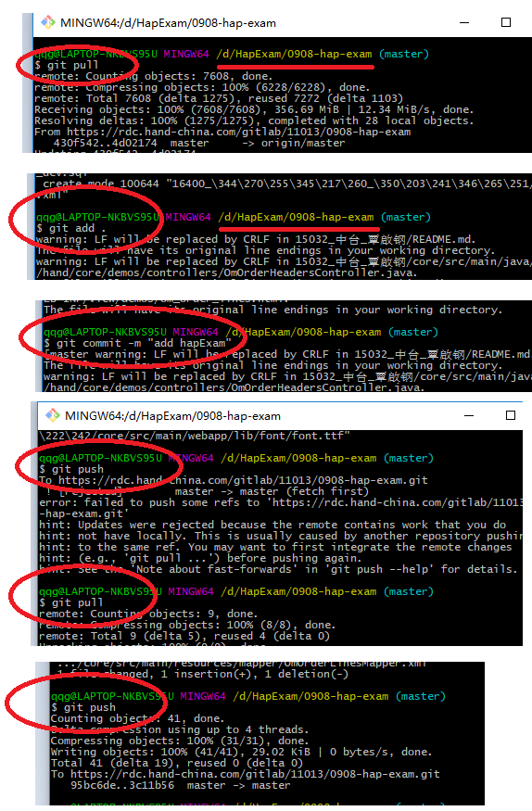
Task: Click the 'git add .' command line
Action: tap(71, 228)
